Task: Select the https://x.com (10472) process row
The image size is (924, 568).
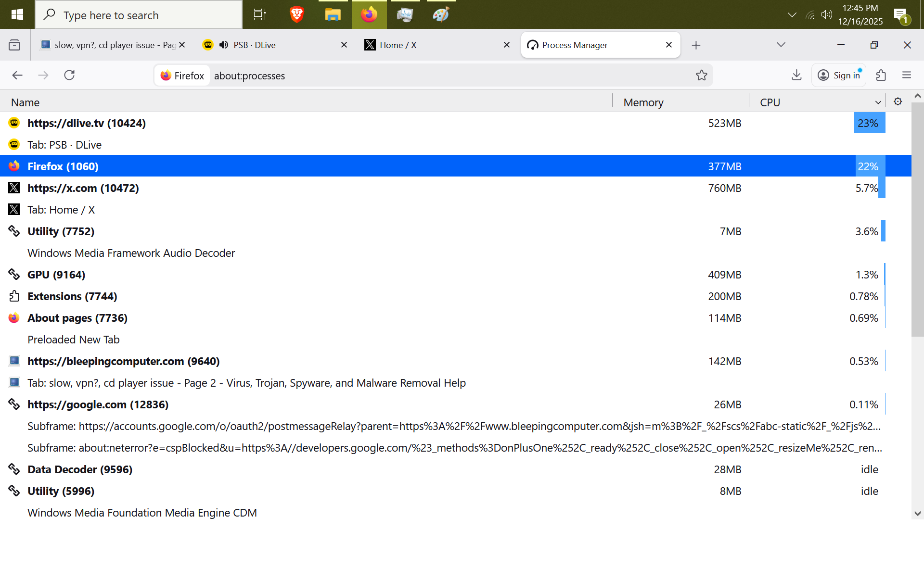Action: (x=456, y=188)
